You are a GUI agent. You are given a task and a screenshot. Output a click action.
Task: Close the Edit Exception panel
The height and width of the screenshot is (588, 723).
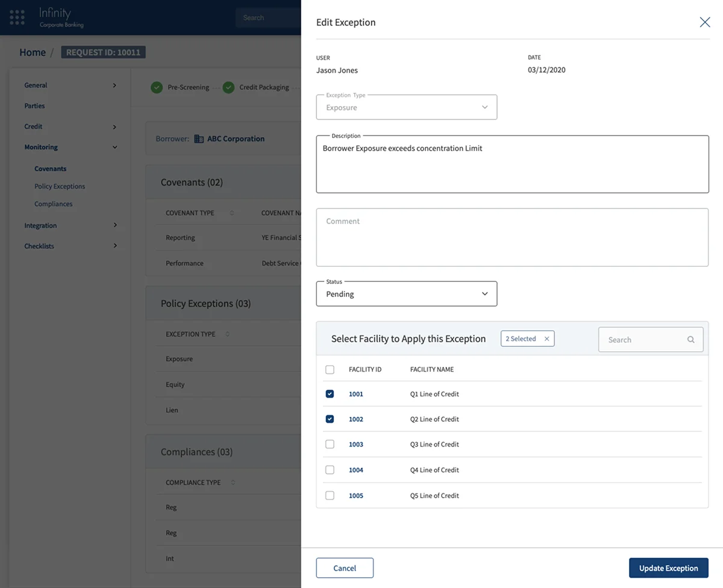(x=704, y=22)
